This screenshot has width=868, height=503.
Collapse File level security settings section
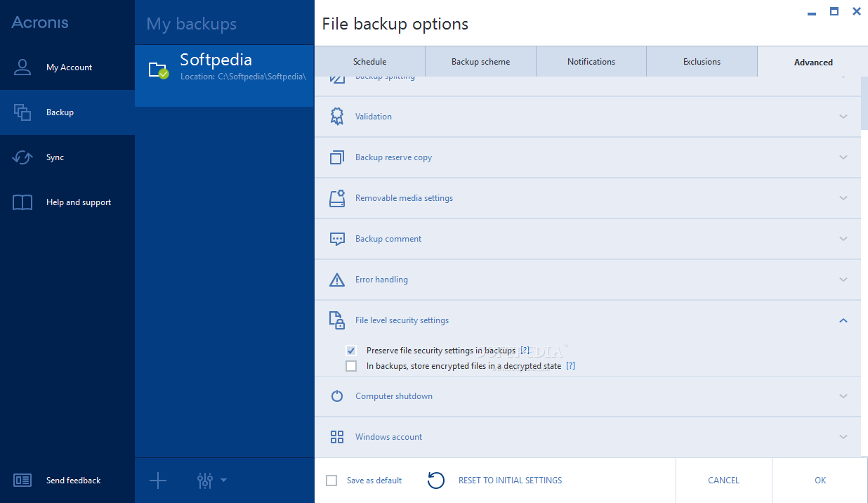(843, 320)
